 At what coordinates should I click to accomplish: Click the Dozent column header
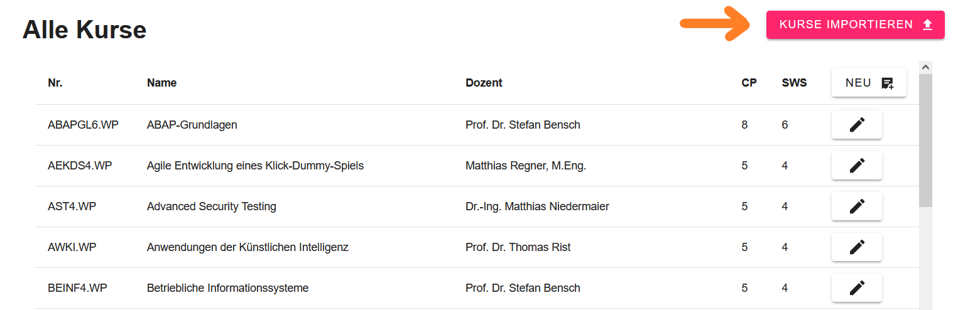(x=484, y=83)
